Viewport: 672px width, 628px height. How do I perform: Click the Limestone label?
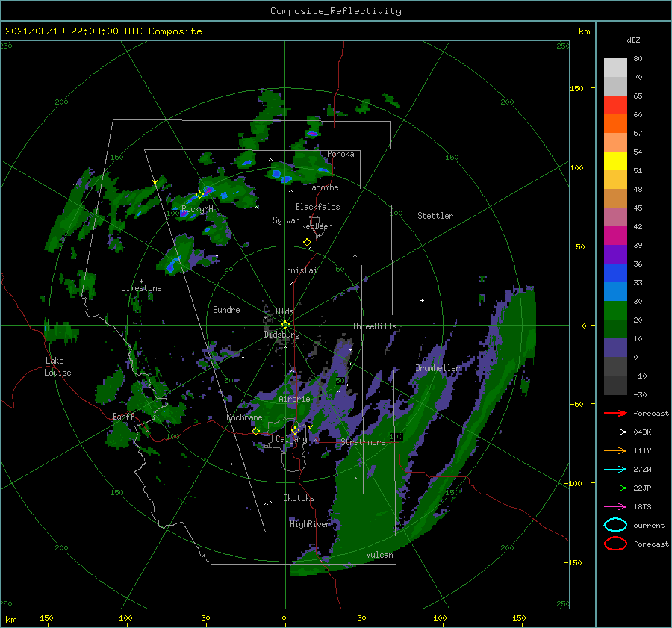click(x=141, y=288)
